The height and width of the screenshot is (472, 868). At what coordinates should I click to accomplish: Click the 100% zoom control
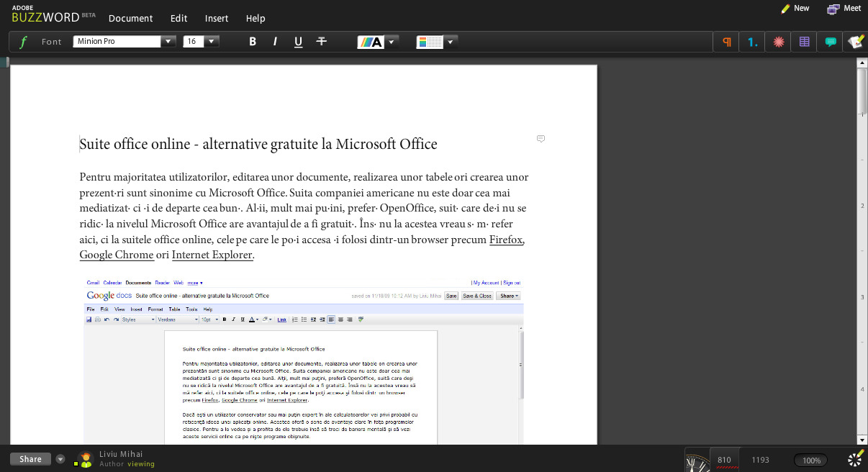[811, 460]
